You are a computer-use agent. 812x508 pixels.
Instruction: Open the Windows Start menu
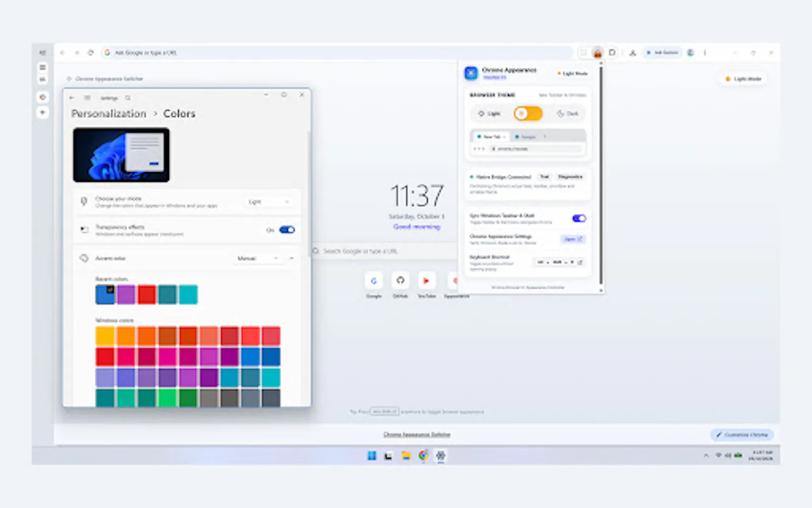click(x=372, y=456)
